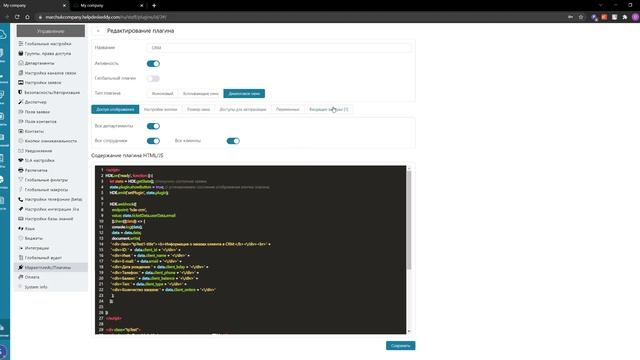
Task: Open the Виджеты section
Action: tap(33, 238)
